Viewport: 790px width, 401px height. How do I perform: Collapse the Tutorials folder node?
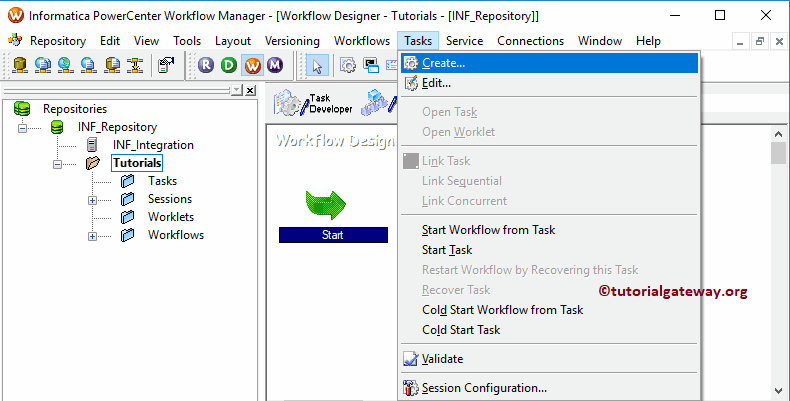coord(57,164)
